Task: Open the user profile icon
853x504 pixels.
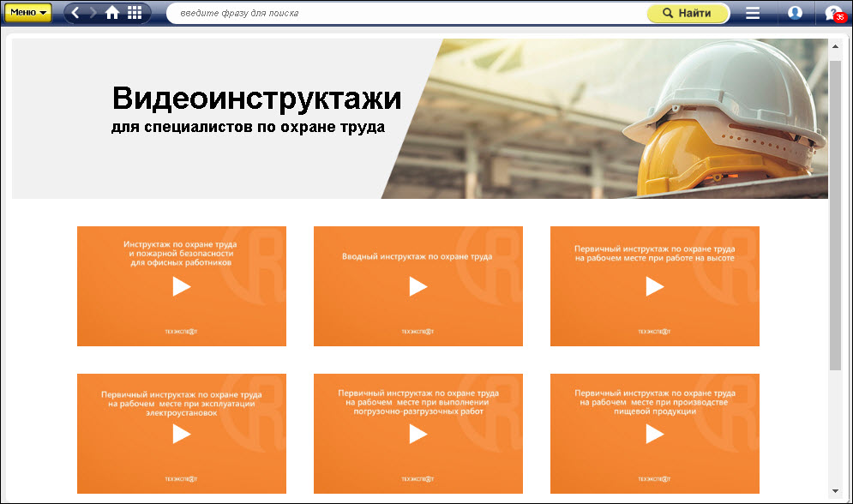Action: coord(795,13)
